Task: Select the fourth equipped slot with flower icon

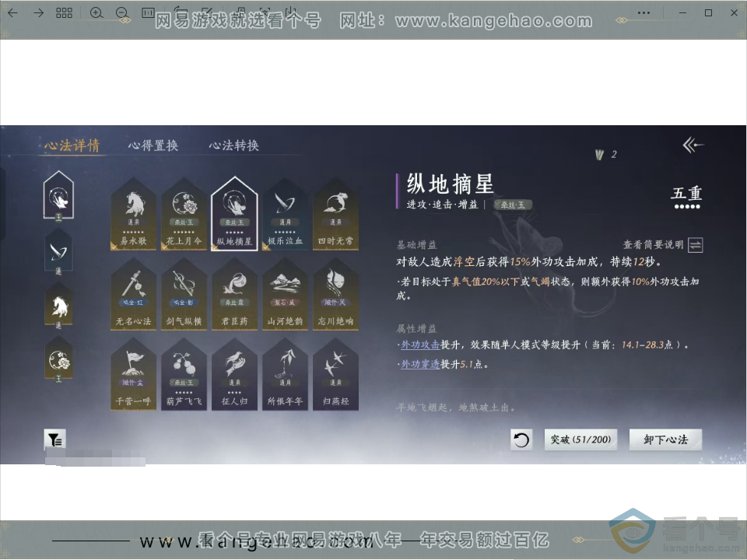Action: (x=58, y=359)
